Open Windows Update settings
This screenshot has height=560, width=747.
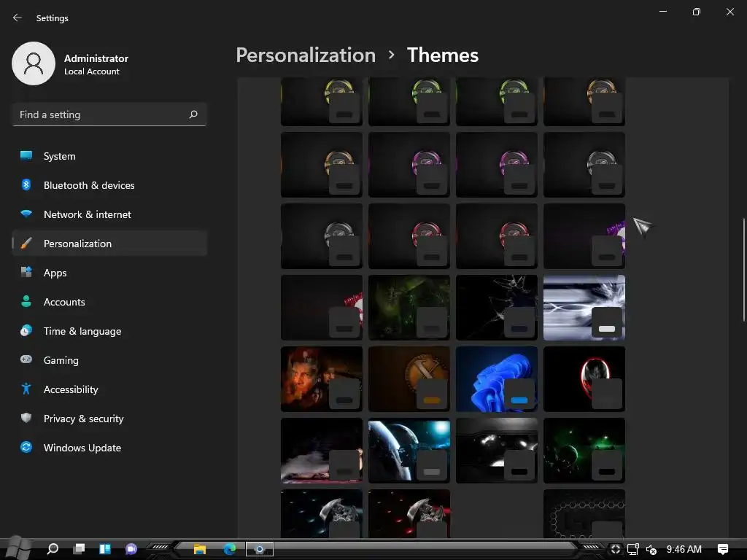(109, 448)
